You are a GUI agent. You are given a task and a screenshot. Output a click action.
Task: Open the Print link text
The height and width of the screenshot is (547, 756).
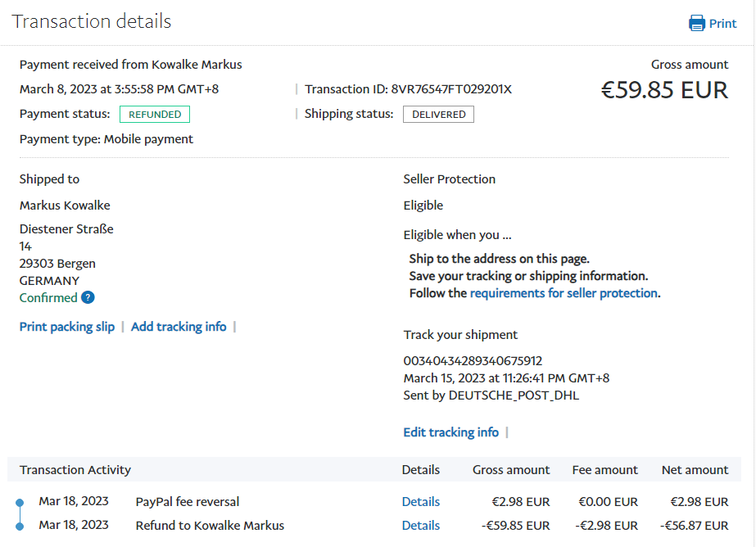point(722,24)
